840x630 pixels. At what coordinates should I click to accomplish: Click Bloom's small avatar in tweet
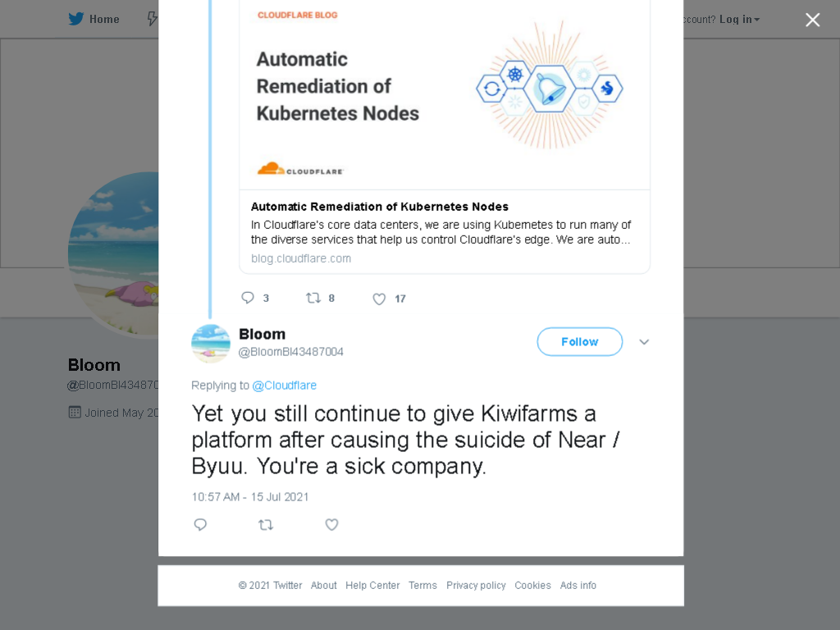[211, 344]
